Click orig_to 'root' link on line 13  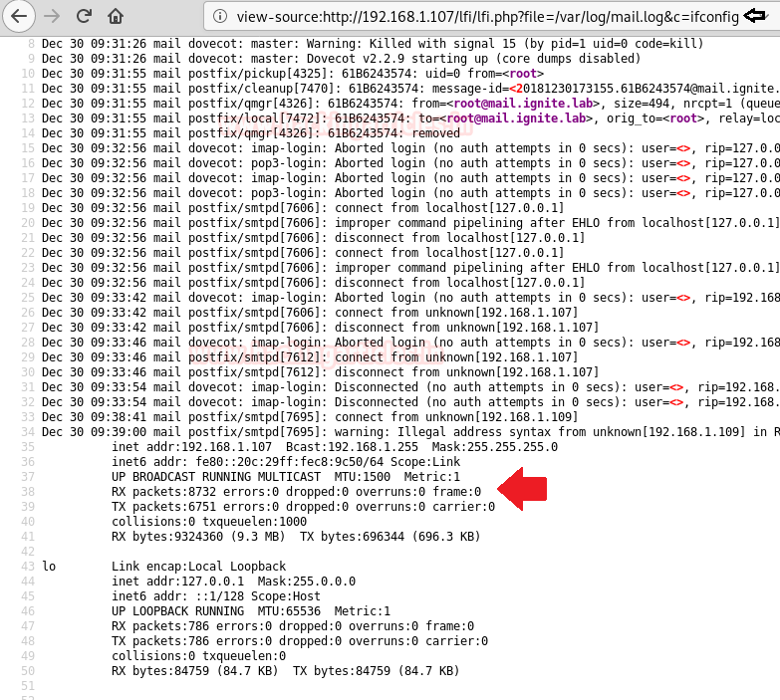[x=683, y=118]
